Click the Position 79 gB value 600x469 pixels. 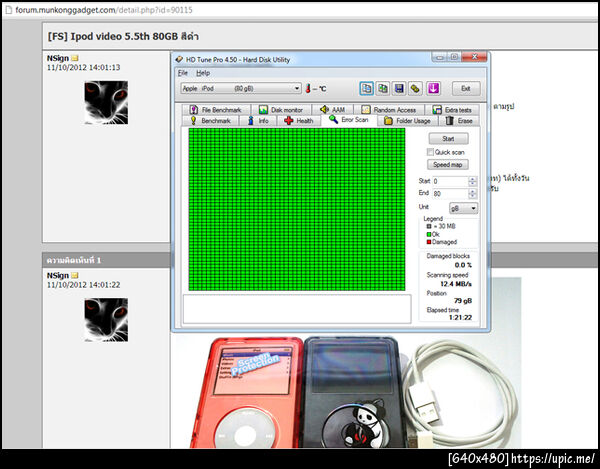click(x=463, y=301)
